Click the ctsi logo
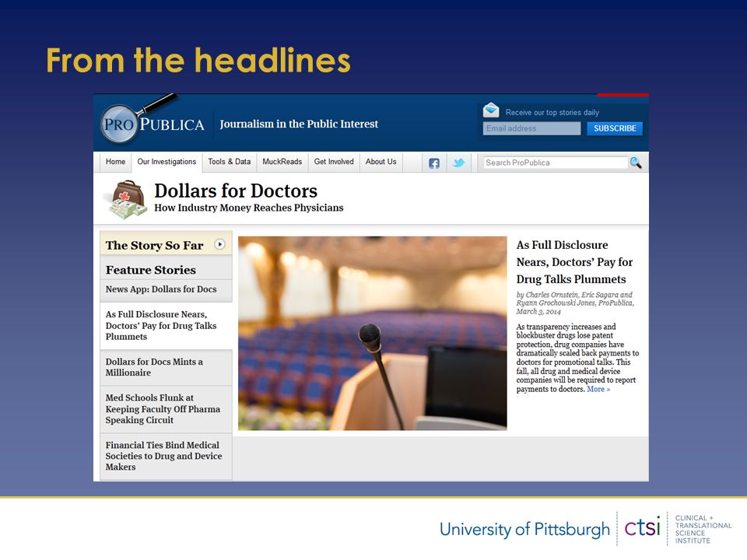This screenshot has height=560, width=747. tap(643, 527)
